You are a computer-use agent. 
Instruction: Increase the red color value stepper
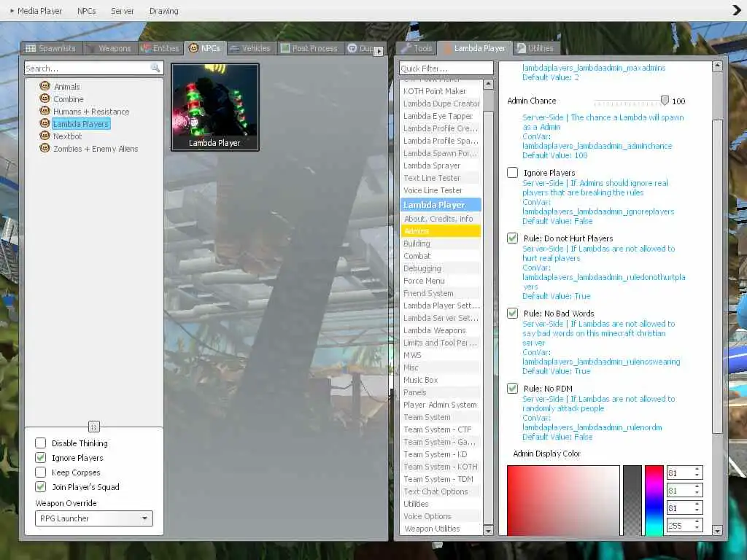[697, 469]
